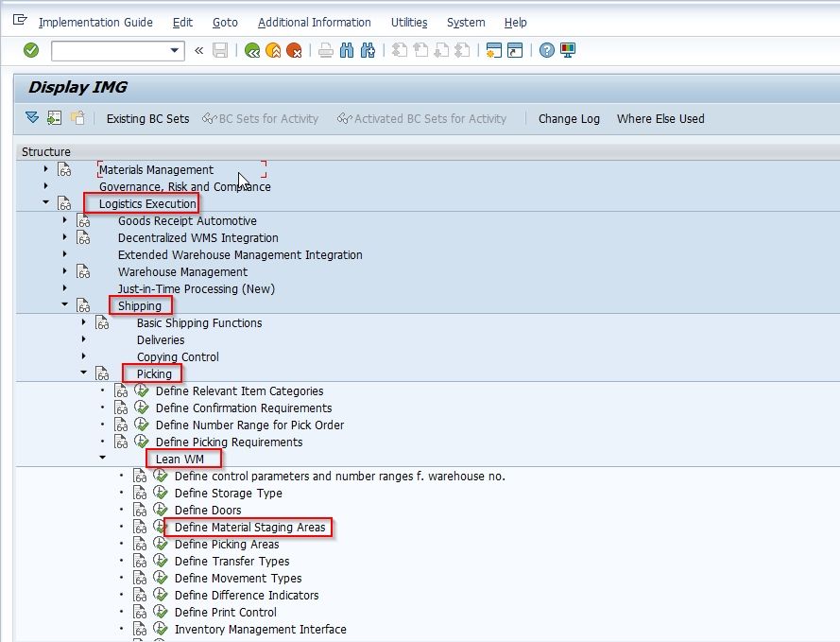Viewport: 840px width, 642px height.
Task: Click the Customize Local Layout monitor icon
Action: (567, 50)
